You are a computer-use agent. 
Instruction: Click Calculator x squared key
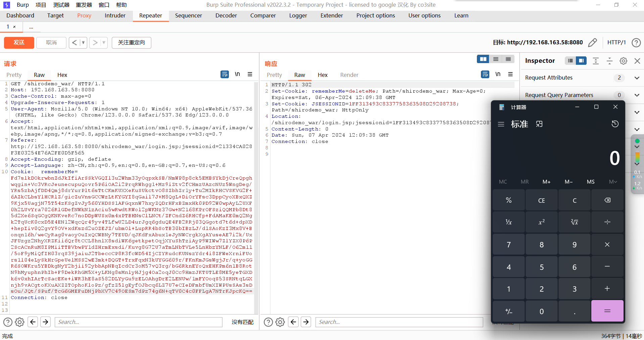pos(542,222)
